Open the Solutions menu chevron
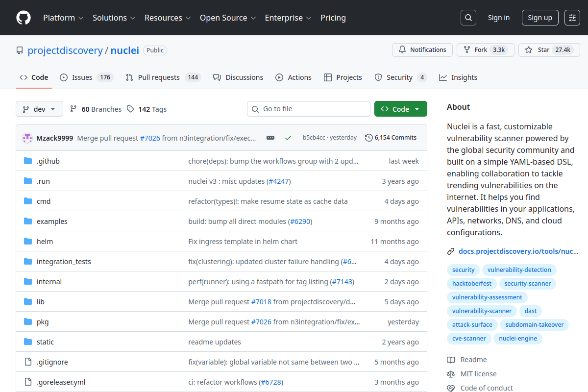Image resolution: width=588 pixels, height=392 pixels. coord(134,18)
